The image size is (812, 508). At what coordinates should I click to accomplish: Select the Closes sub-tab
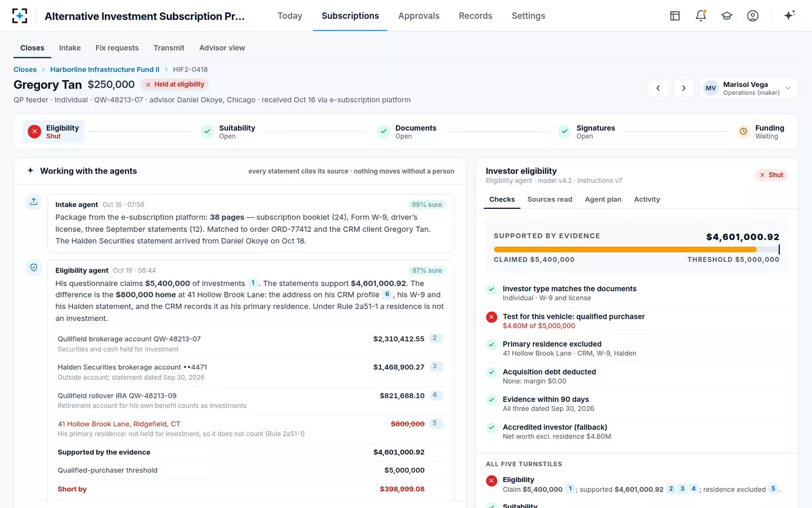point(32,48)
